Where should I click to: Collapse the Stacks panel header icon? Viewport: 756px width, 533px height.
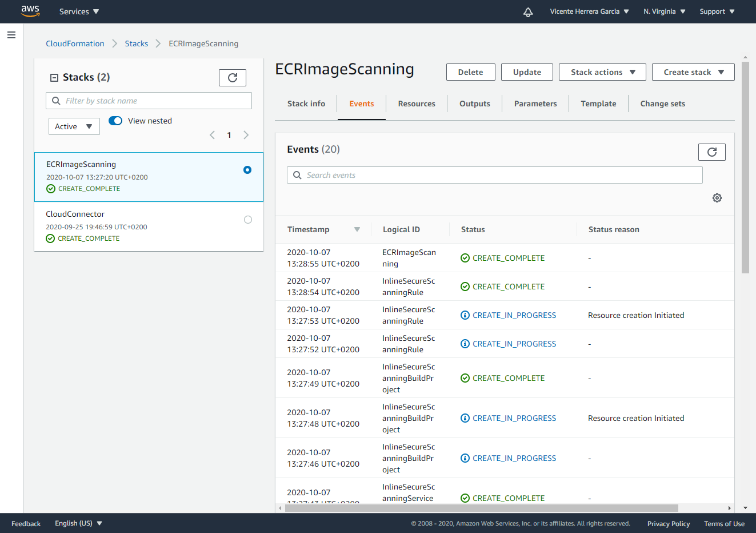tap(54, 78)
